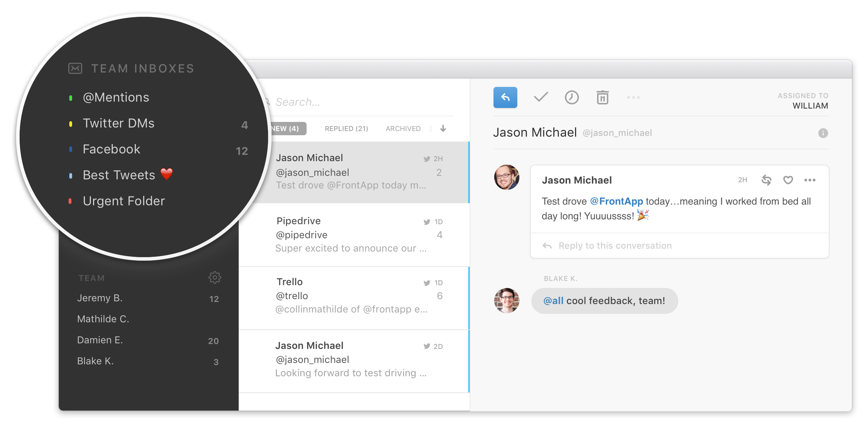868x426 pixels.
Task: Mark conversation done with checkmark icon
Action: [541, 97]
